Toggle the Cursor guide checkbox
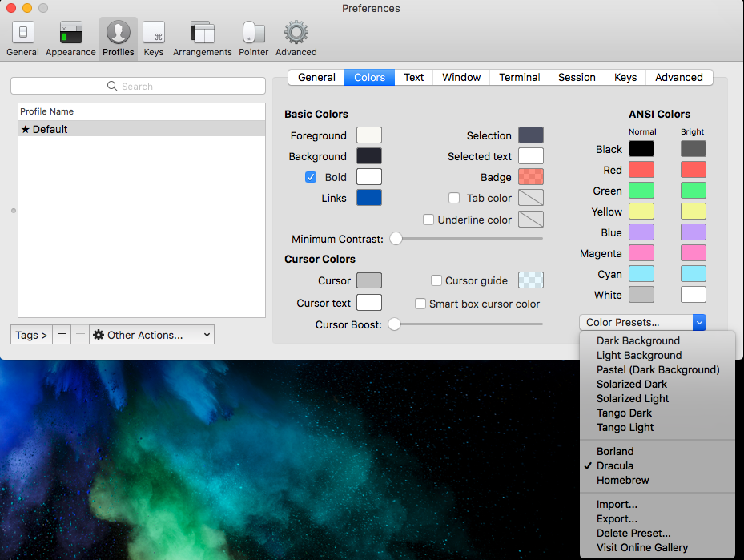The height and width of the screenshot is (560, 744). (x=436, y=280)
